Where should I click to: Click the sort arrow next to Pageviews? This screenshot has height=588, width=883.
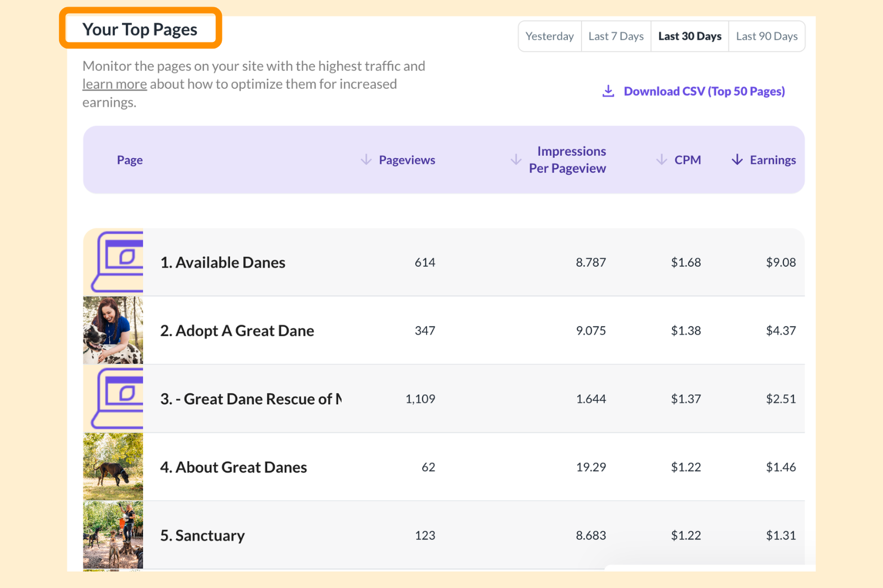pyautogui.click(x=366, y=159)
